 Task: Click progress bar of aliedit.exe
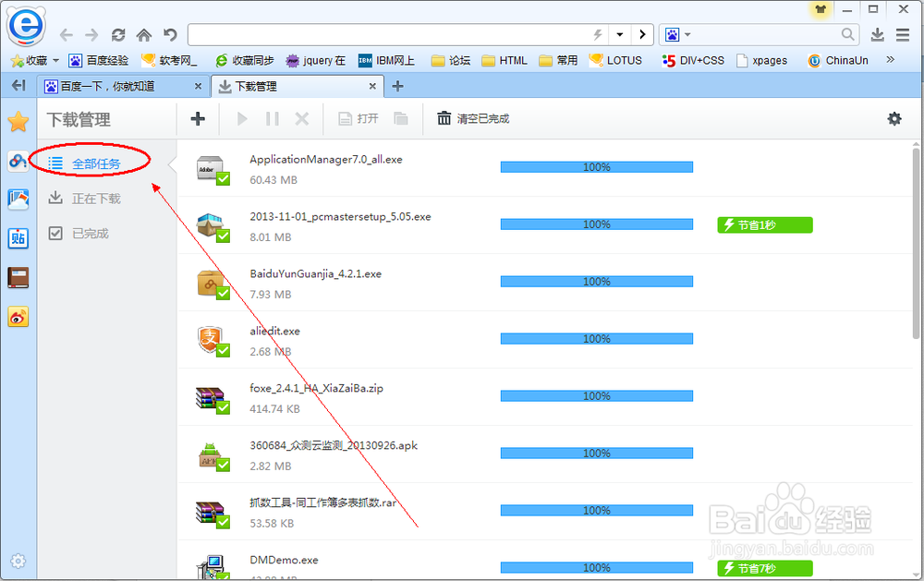click(x=596, y=339)
